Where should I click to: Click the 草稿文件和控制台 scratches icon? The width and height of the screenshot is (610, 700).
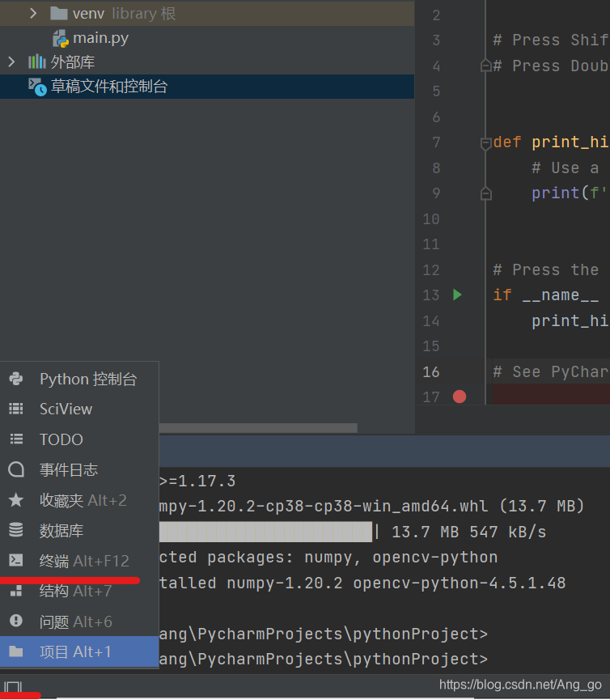click(x=37, y=87)
